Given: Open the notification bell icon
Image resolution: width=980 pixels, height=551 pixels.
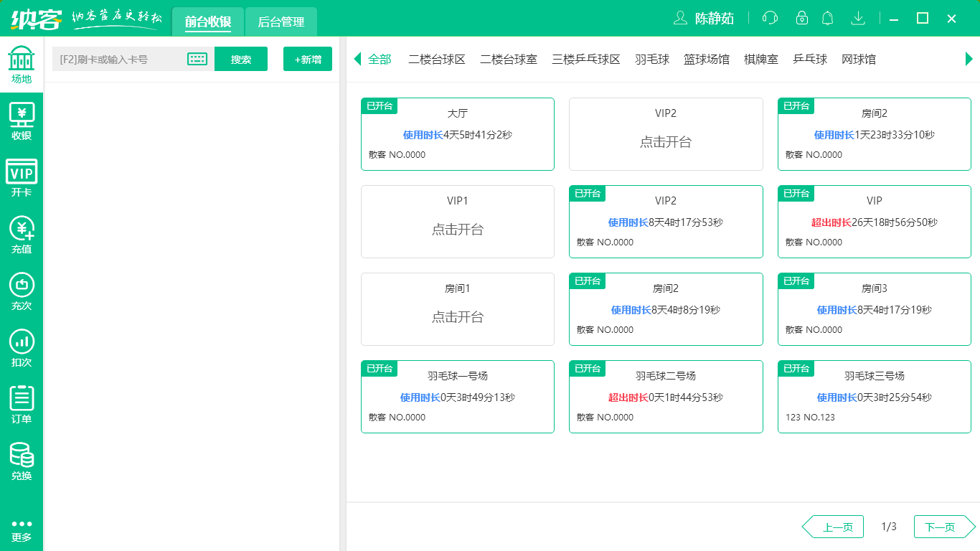Looking at the screenshot, I should [827, 18].
